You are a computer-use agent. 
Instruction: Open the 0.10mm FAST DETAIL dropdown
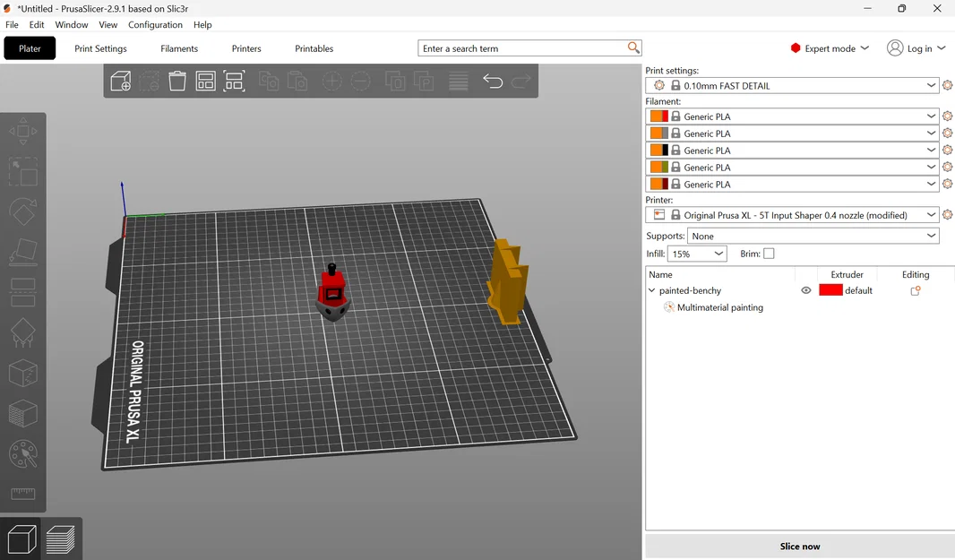pyautogui.click(x=792, y=85)
